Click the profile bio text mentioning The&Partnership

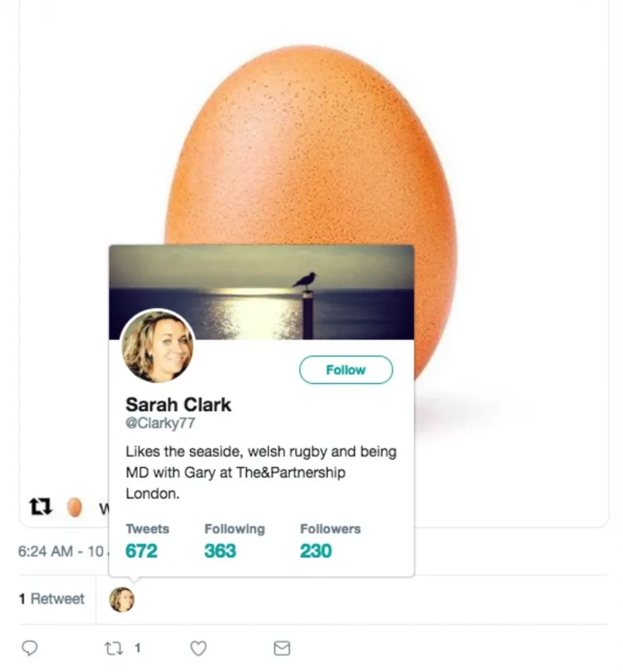261,472
